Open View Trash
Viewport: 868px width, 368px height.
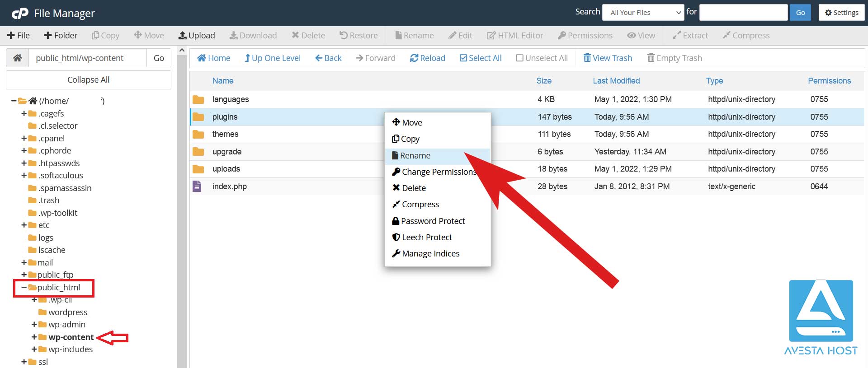[608, 58]
